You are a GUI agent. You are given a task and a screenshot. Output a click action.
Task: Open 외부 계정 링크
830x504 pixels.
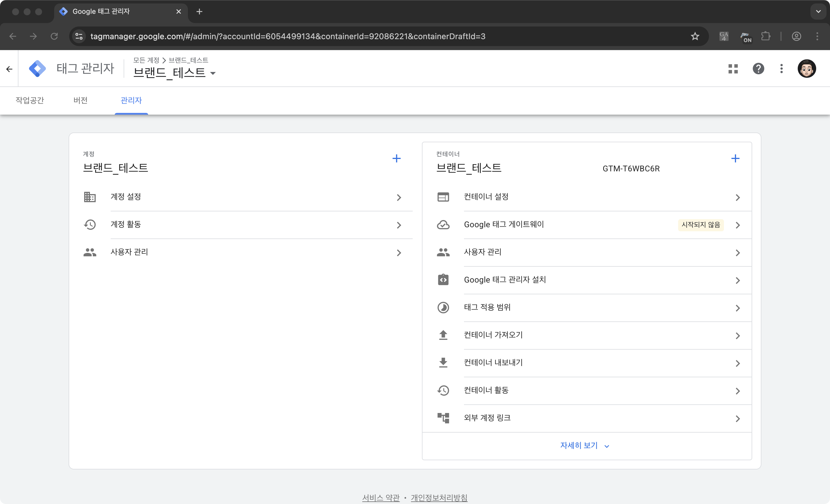point(587,418)
